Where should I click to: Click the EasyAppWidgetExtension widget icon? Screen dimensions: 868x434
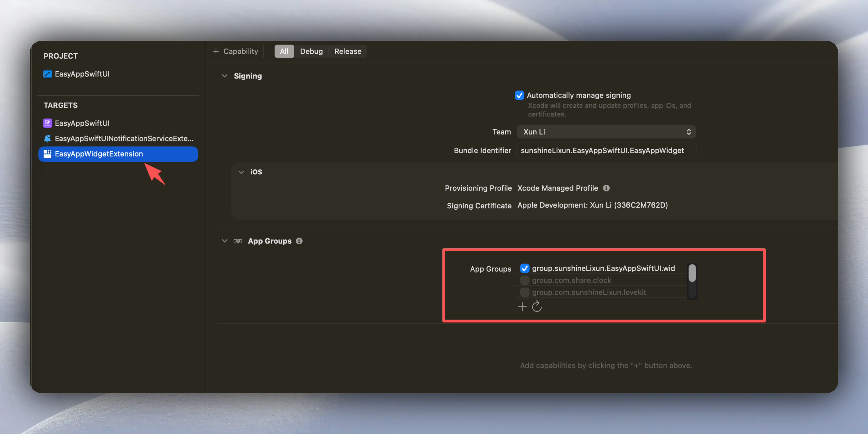coord(47,154)
